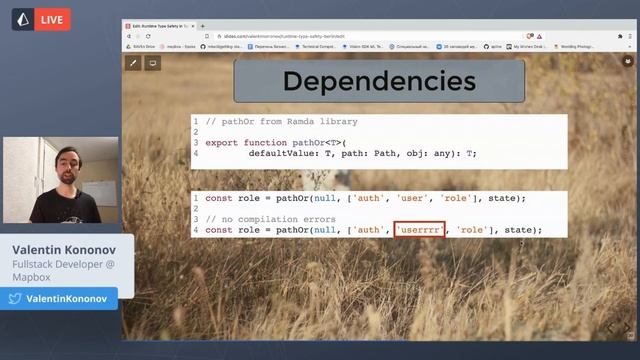
Task: Go to the previous slide arrow
Action: click(610, 327)
